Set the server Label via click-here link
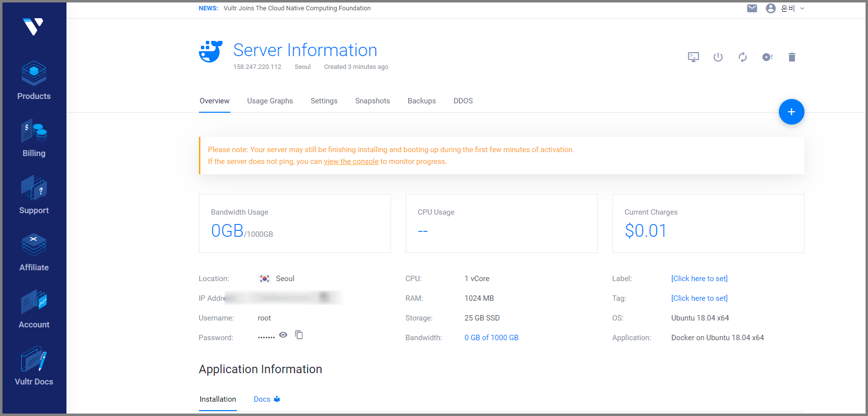This screenshot has width=868, height=416. [699, 279]
